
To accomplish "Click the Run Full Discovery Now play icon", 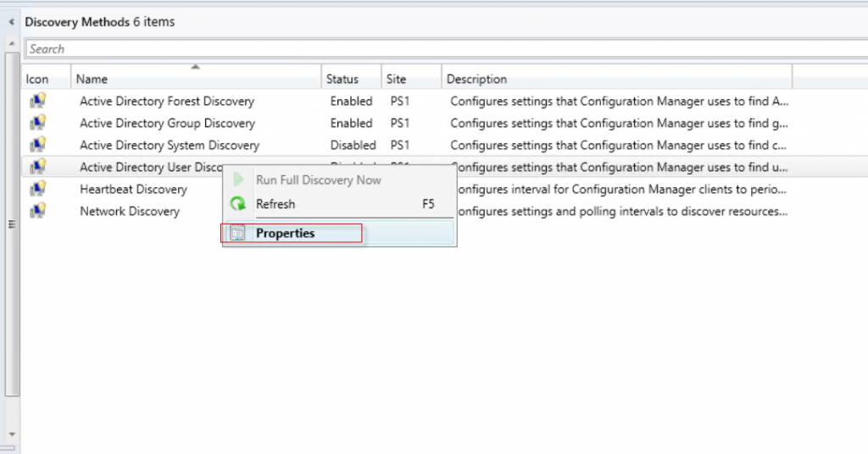I will (238, 180).
